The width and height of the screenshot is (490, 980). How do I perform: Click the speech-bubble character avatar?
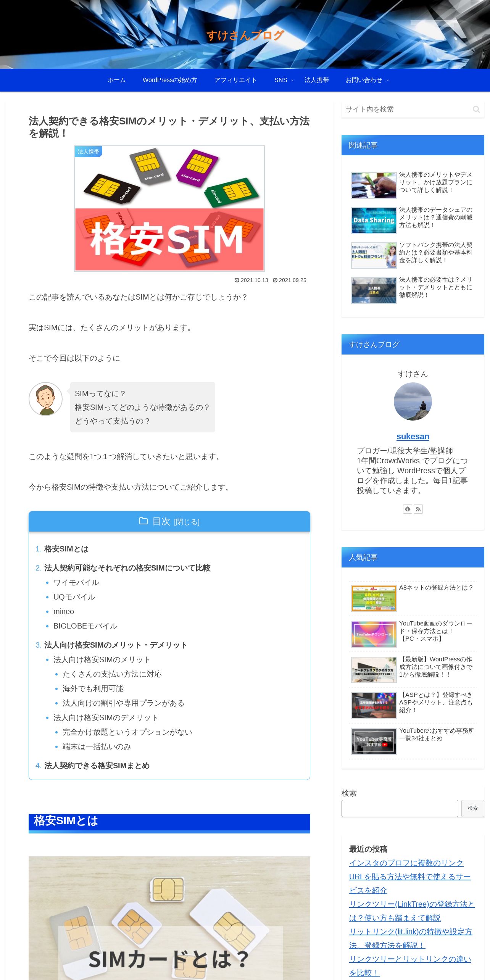pyautogui.click(x=46, y=399)
